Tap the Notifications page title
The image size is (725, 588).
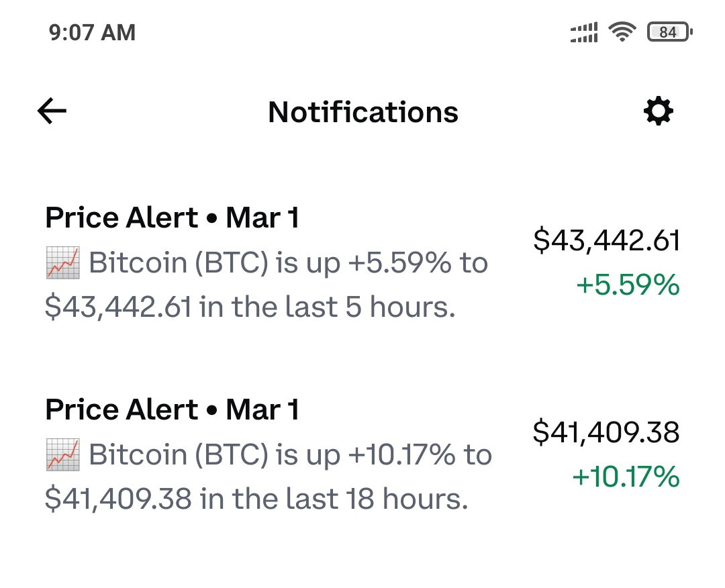(x=363, y=112)
